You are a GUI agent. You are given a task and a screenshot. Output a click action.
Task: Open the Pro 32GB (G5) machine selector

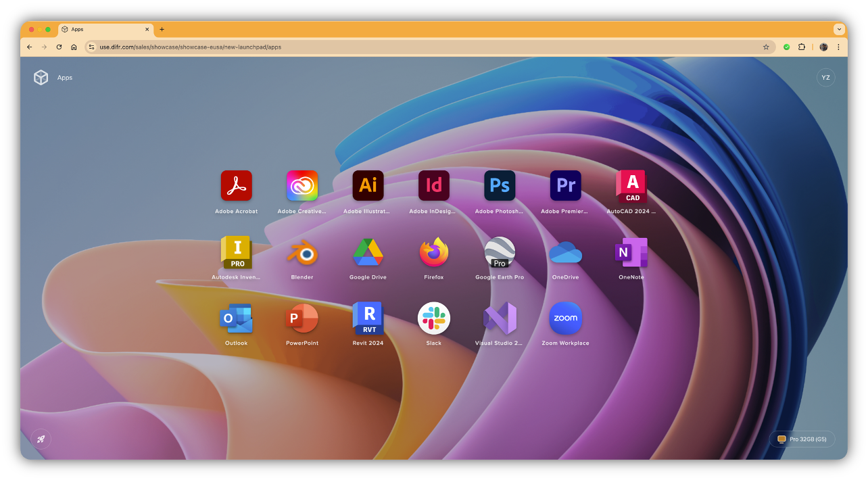[802, 439]
